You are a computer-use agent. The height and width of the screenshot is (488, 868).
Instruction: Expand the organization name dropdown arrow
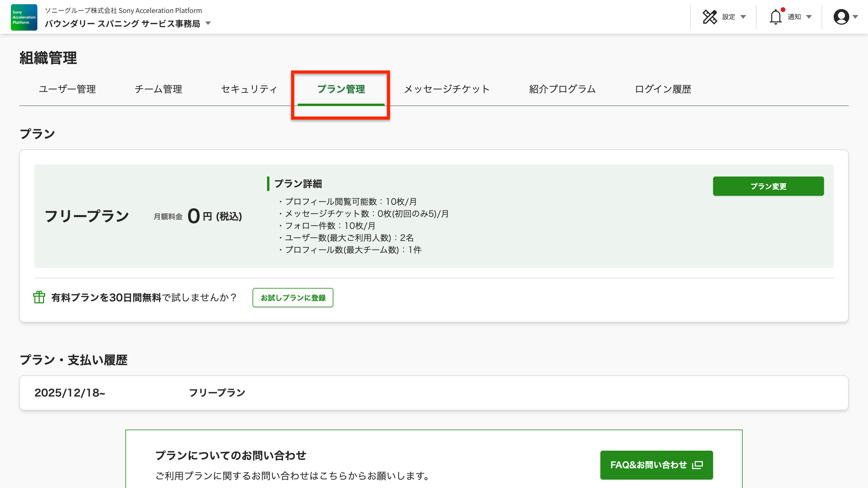208,23
